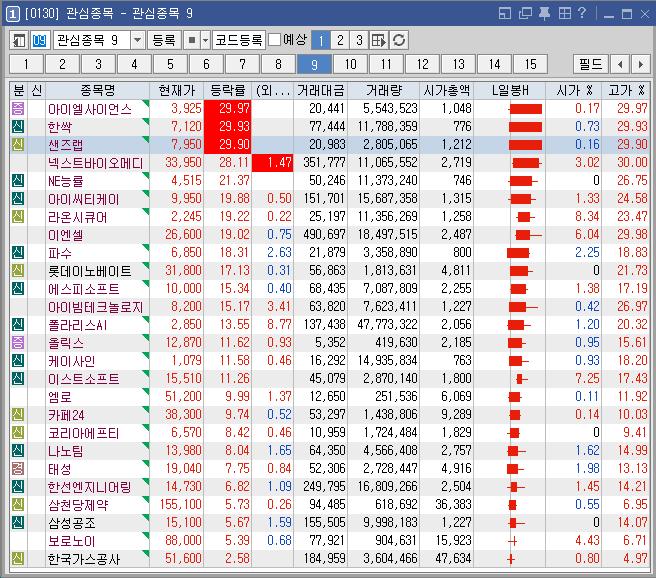Viewport: 656px width, 578px height.
Task: Click the sidebar list toggle icon
Action: point(19,41)
